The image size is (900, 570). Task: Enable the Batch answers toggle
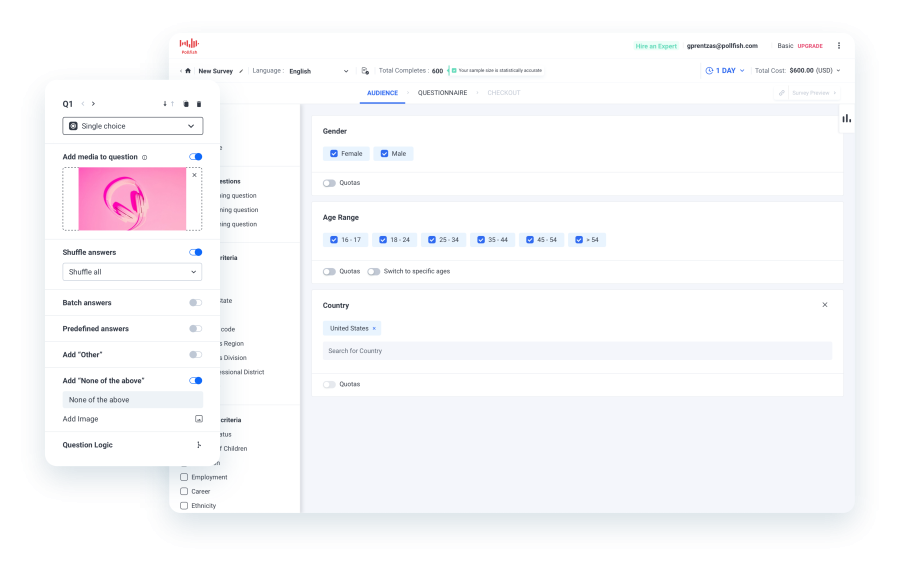click(196, 303)
